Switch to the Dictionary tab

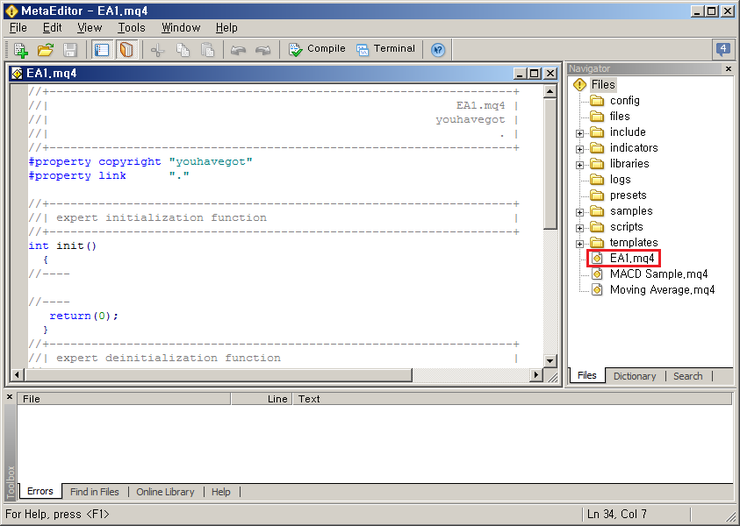635,376
